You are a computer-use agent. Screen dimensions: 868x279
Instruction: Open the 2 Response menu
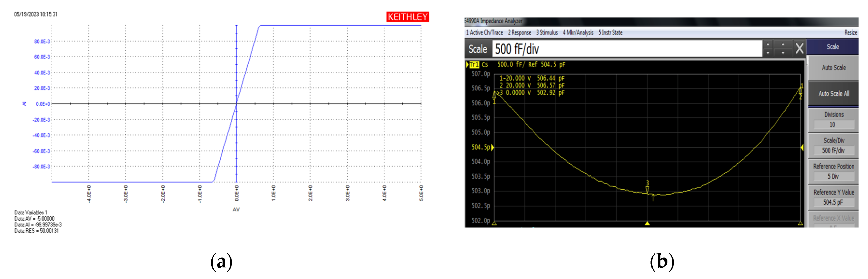point(519,33)
